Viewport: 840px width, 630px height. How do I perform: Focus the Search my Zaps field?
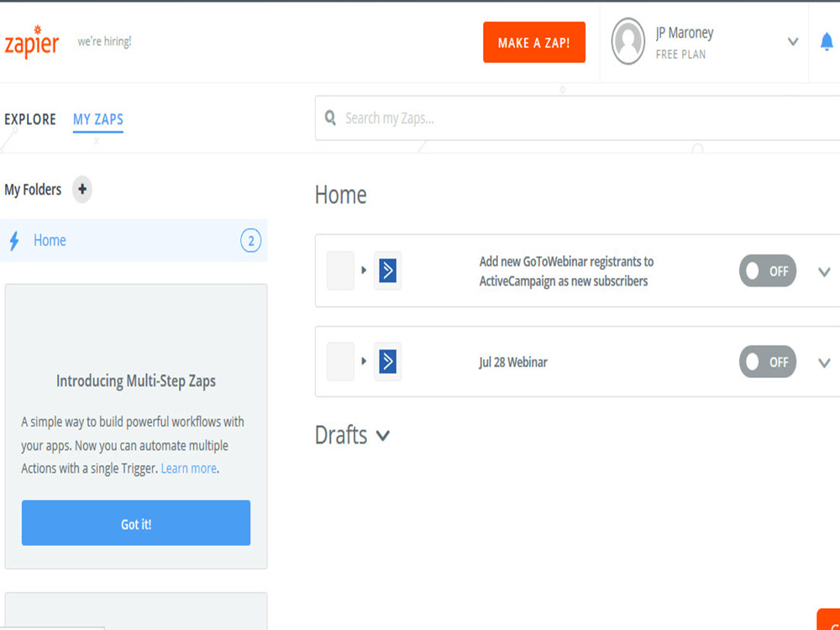coord(578,118)
